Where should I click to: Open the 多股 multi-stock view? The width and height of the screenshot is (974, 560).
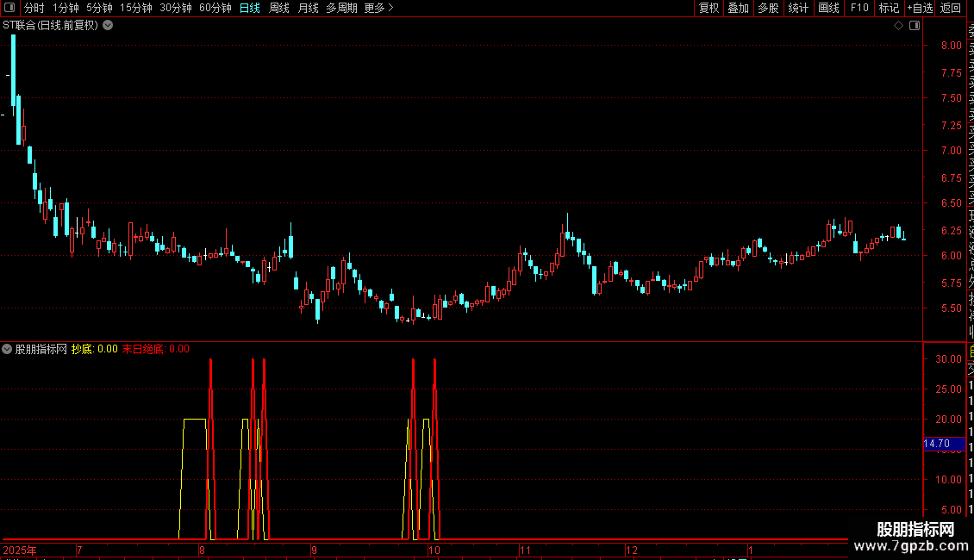point(768,8)
